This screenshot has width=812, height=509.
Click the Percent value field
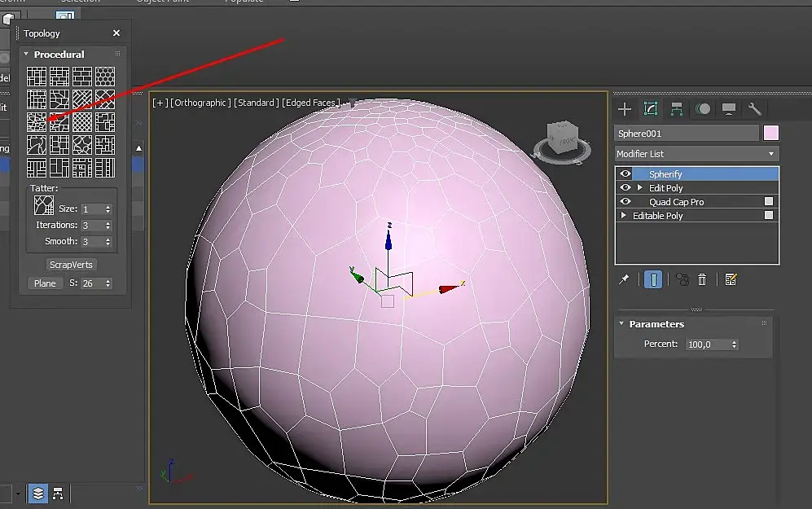[x=708, y=344]
